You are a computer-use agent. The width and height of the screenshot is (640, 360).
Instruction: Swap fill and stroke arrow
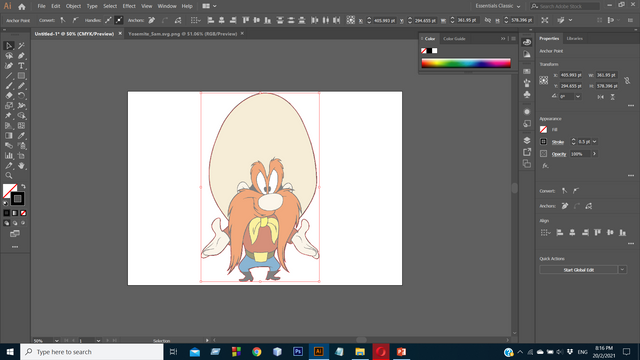[x=23, y=187]
